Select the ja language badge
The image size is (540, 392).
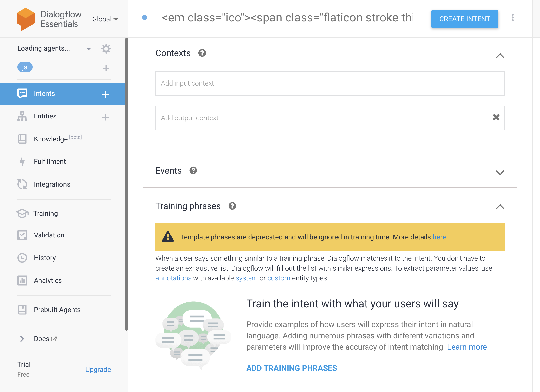pyautogui.click(x=25, y=67)
